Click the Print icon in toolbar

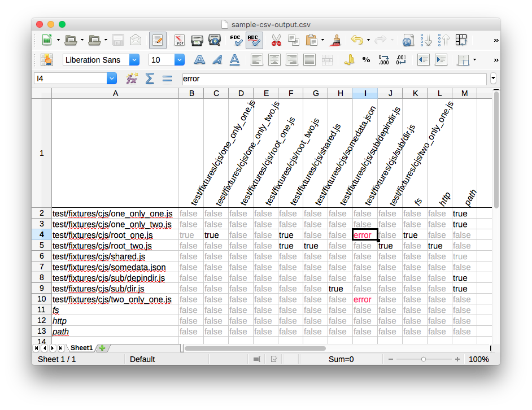pos(197,41)
